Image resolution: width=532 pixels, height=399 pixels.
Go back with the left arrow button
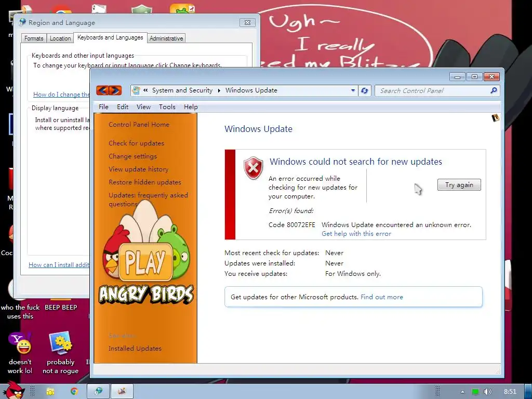[x=102, y=90]
